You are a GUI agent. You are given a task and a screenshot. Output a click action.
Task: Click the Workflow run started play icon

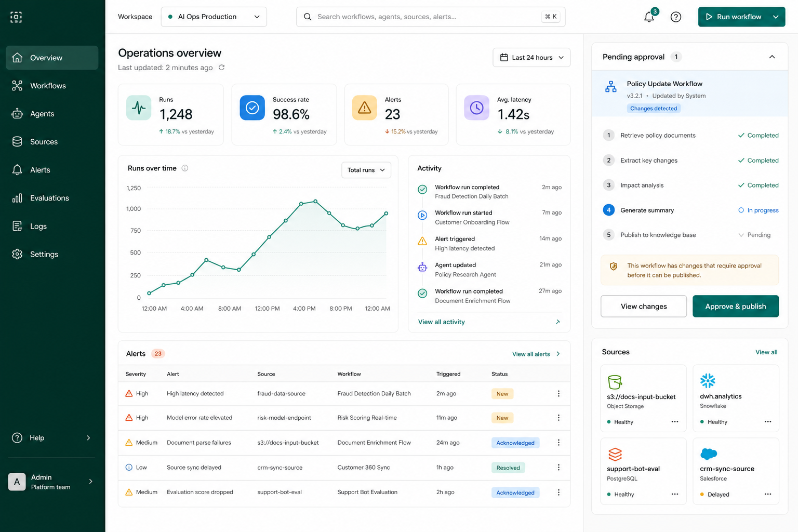[422, 215]
